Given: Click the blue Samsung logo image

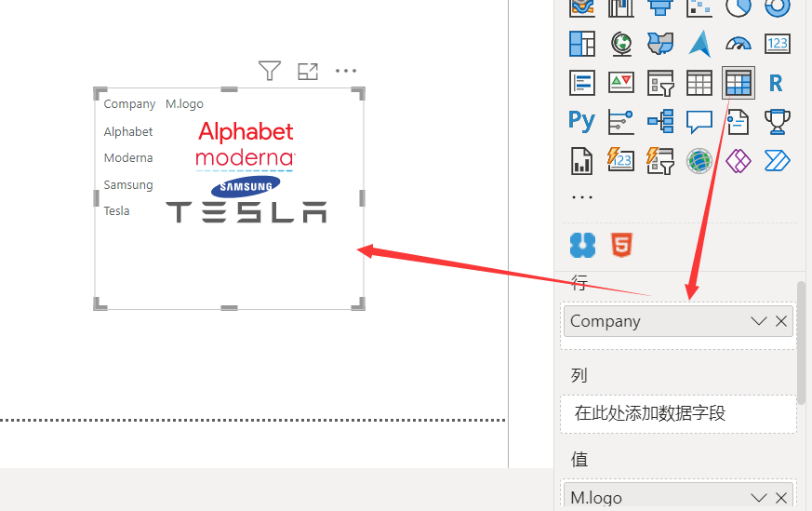Looking at the screenshot, I should [246, 186].
